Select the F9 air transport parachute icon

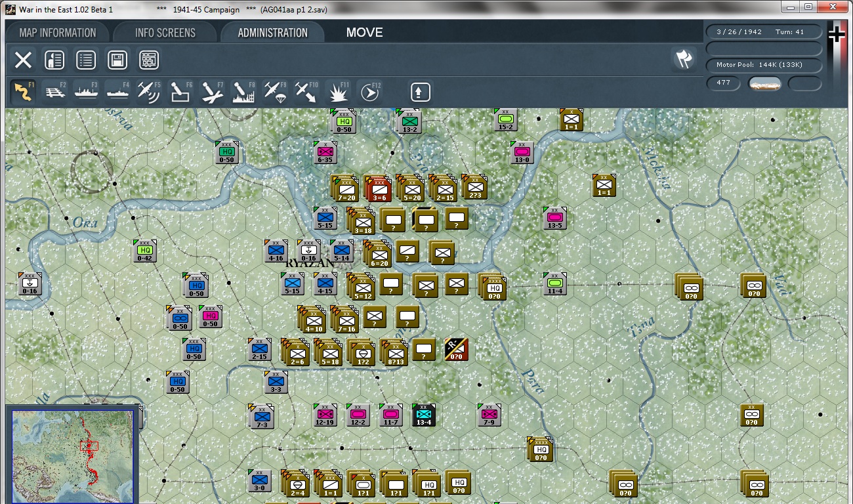tap(275, 93)
